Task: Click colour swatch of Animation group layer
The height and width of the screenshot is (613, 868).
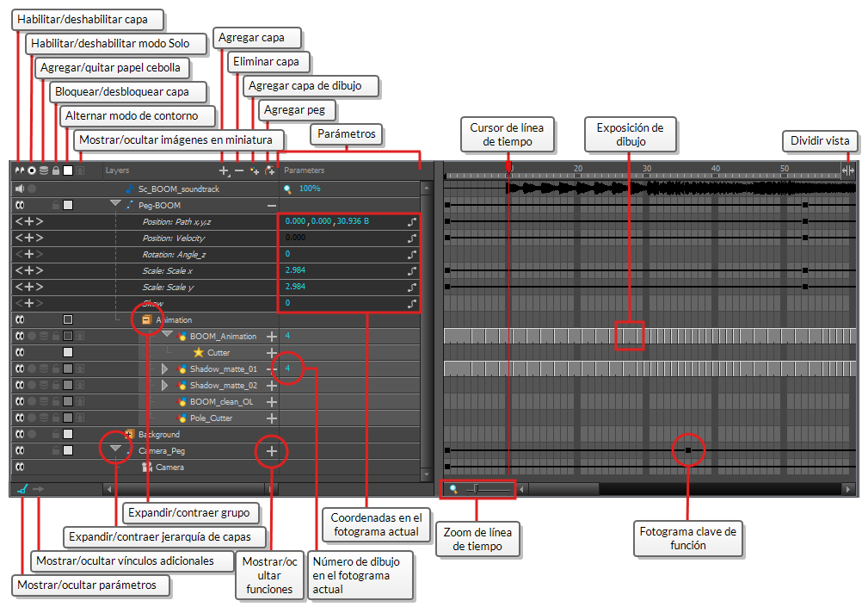Action: [x=68, y=319]
